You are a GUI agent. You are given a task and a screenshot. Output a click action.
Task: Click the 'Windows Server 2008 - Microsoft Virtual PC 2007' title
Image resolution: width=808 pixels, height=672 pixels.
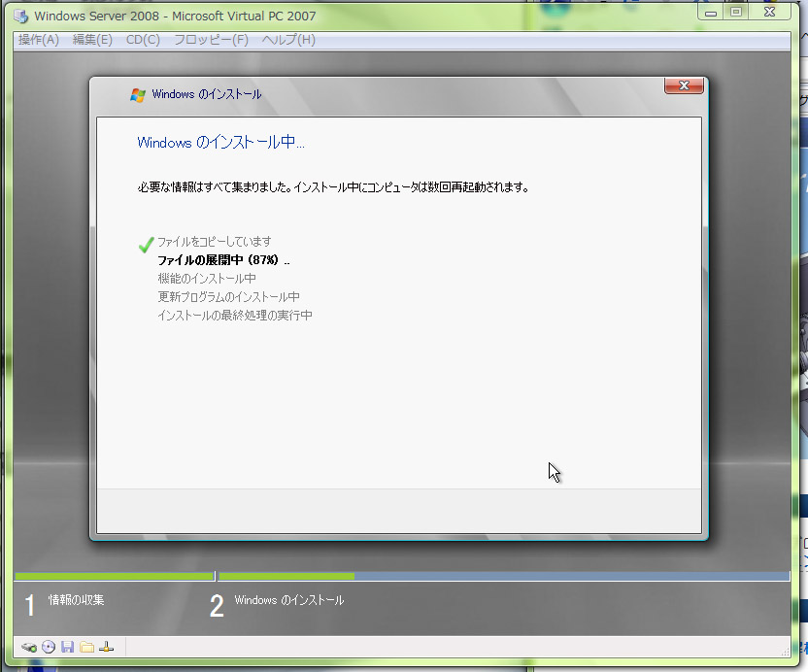click(x=175, y=16)
